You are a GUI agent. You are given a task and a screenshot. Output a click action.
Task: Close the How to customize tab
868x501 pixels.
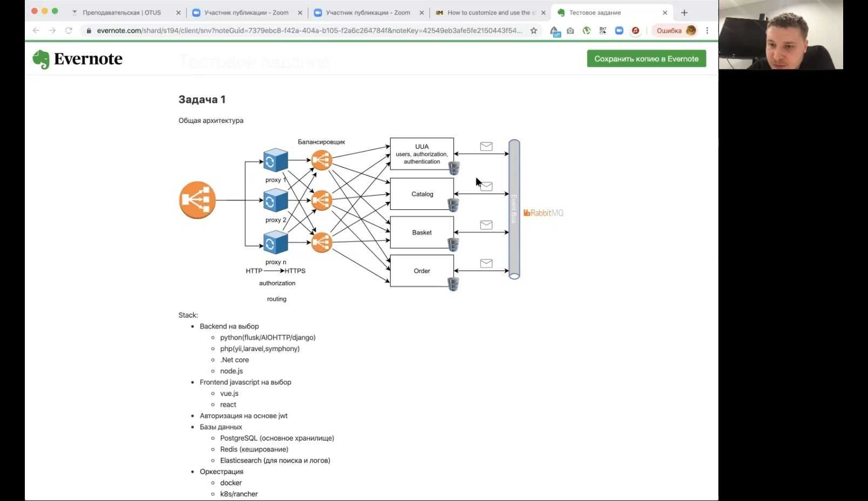tap(543, 12)
